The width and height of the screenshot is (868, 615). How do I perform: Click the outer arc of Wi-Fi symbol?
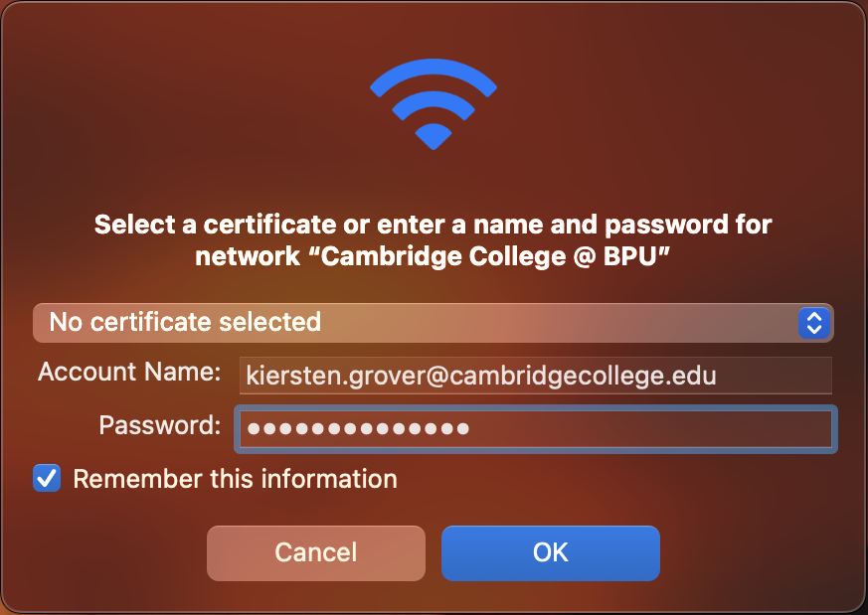click(x=433, y=72)
